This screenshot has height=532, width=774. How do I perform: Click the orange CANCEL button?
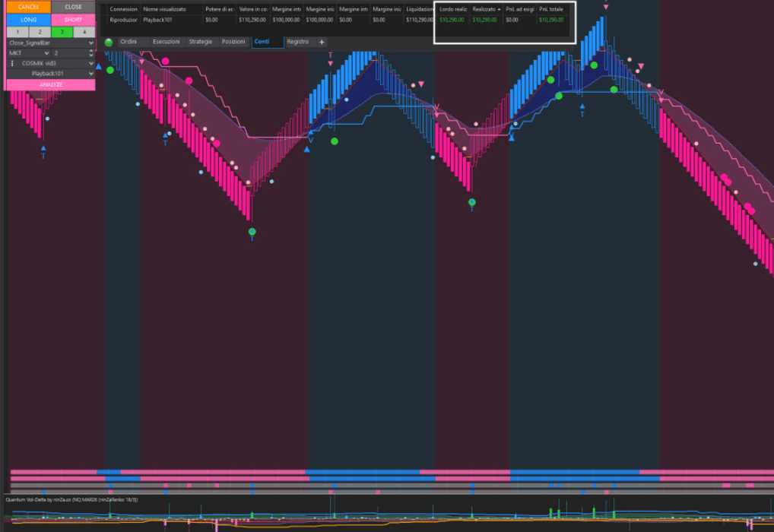pos(28,7)
